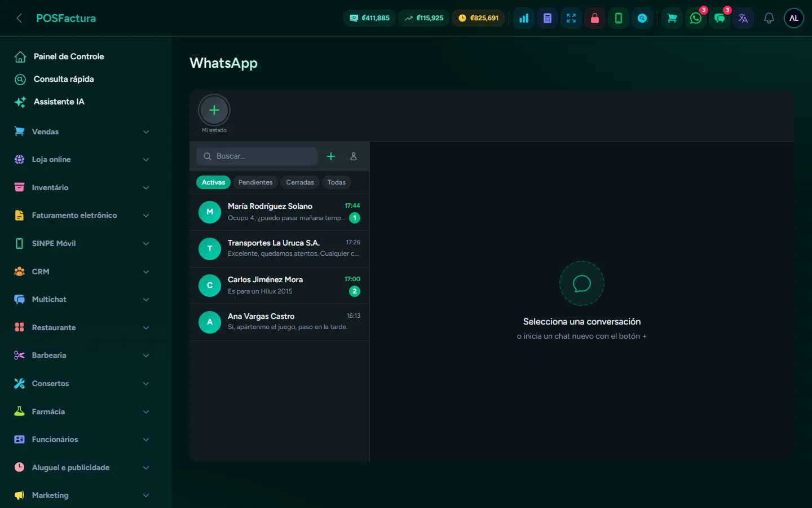Open chat with María Rodríguez Solano

(280, 212)
